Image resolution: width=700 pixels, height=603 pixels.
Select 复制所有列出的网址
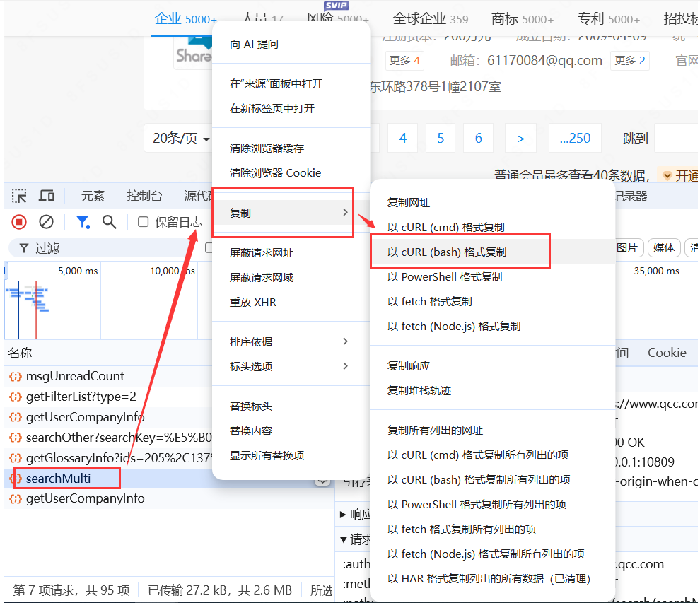click(x=435, y=431)
